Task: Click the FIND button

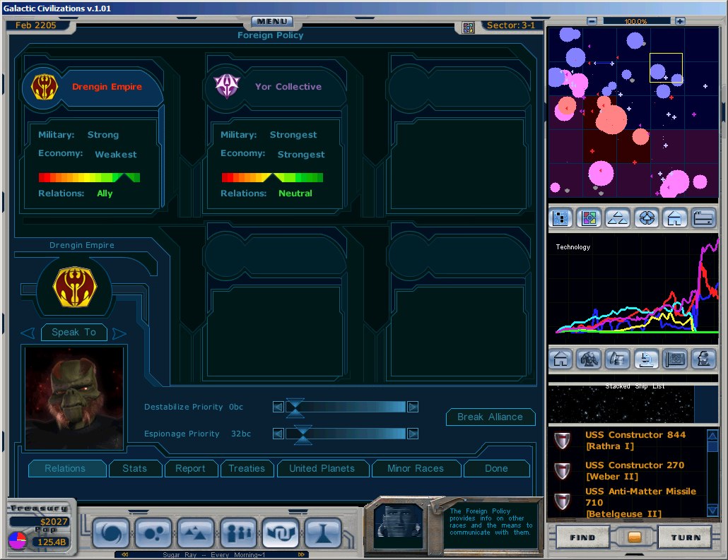Action: tap(582, 537)
